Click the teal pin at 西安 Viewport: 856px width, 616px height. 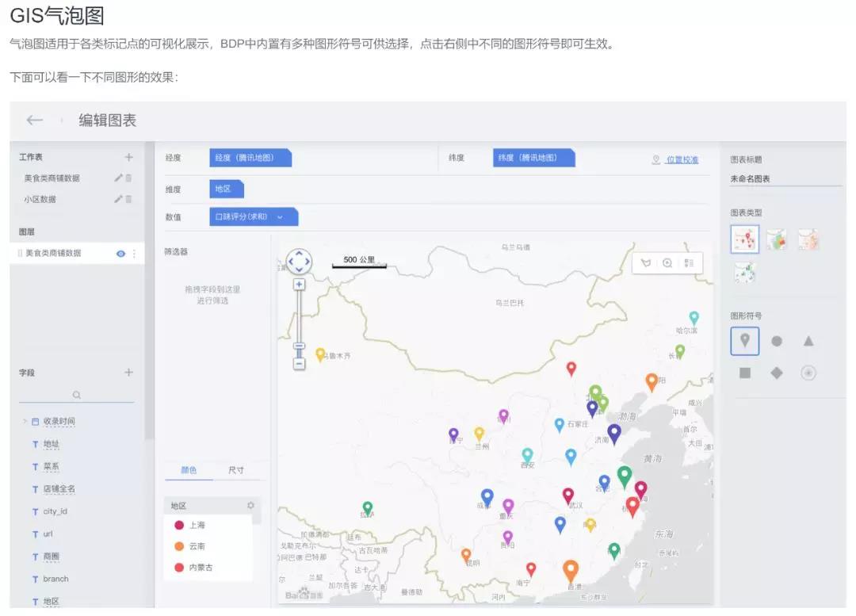point(527,455)
